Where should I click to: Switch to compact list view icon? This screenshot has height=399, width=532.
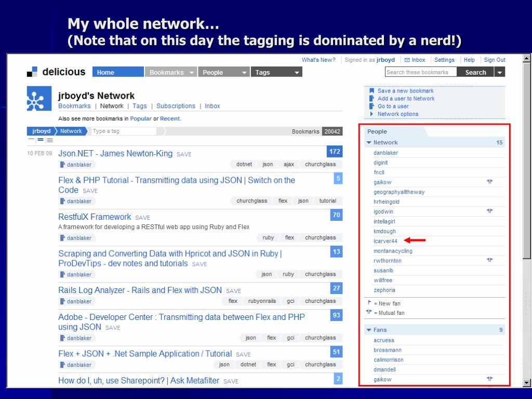(x=32, y=139)
